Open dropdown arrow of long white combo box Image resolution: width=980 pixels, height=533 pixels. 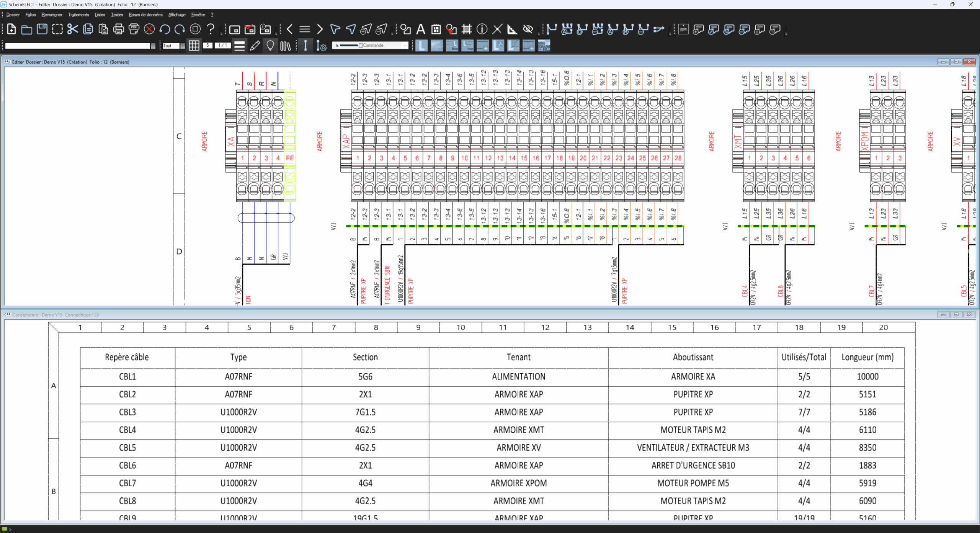point(153,46)
